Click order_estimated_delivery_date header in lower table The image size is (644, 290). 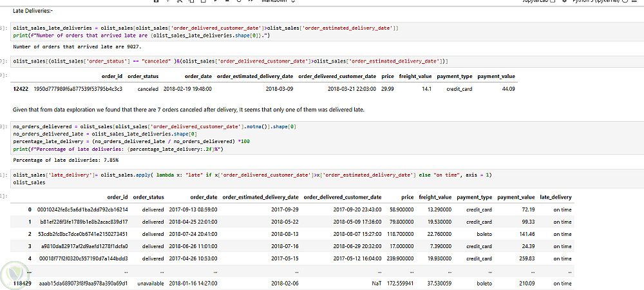tap(260, 197)
